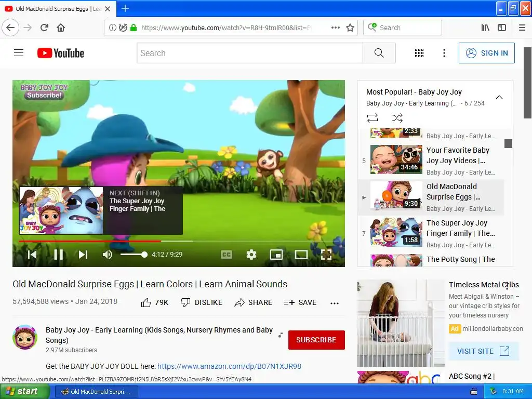Click next video preview thumbnail in player
This screenshot has width=532, height=399.
(x=61, y=210)
